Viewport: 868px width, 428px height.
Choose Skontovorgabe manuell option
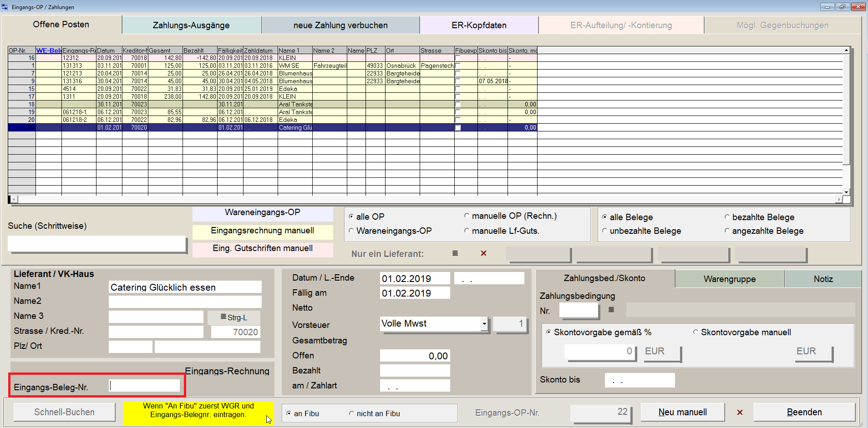[x=695, y=332]
